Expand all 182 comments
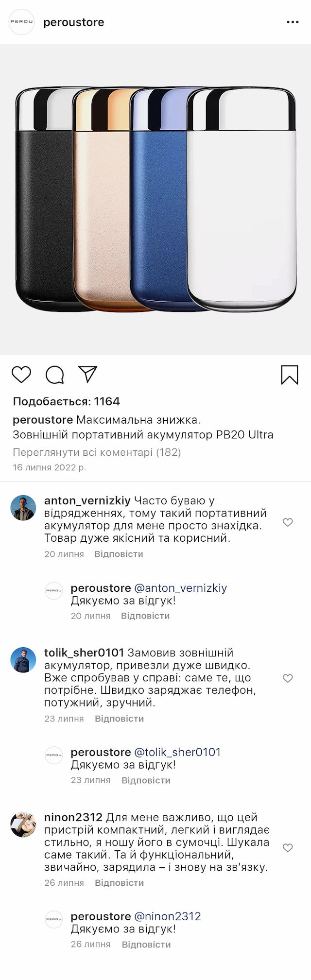Viewport: 311px width, 980px height. (97, 452)
